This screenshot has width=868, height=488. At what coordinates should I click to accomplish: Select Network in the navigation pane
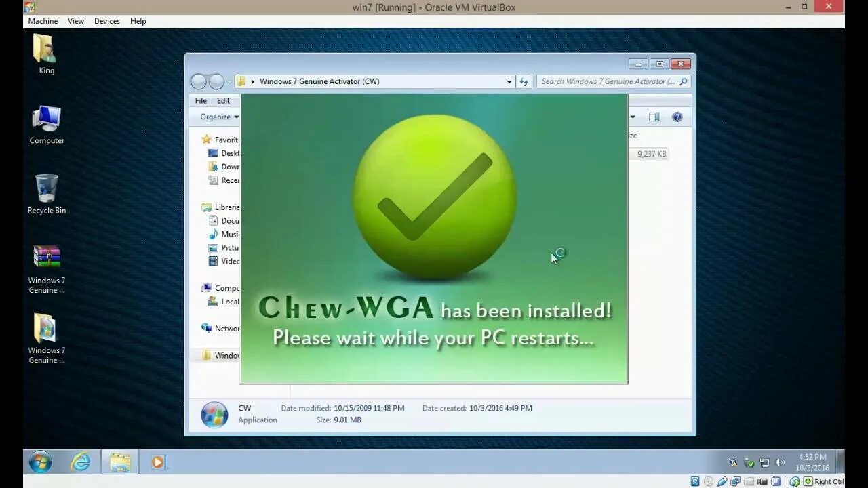coord(220,329)
